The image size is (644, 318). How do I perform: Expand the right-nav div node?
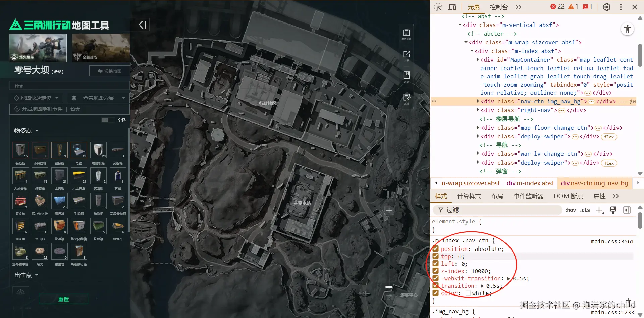[478, 110]
